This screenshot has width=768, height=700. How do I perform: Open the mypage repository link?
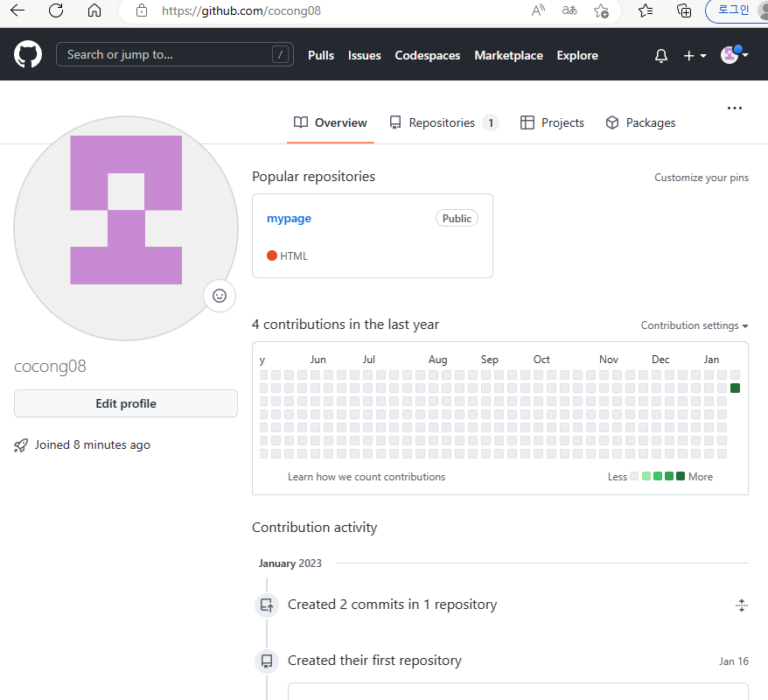click(289, 219)
